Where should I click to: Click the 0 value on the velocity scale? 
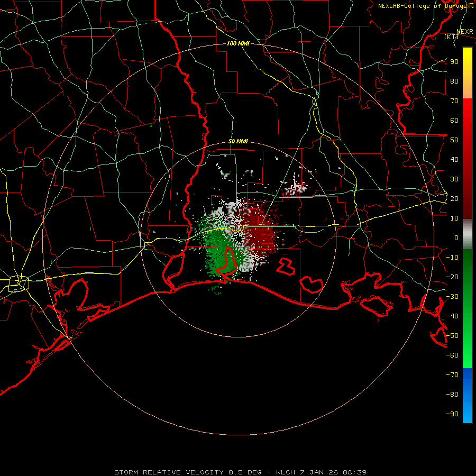point(456,237)
